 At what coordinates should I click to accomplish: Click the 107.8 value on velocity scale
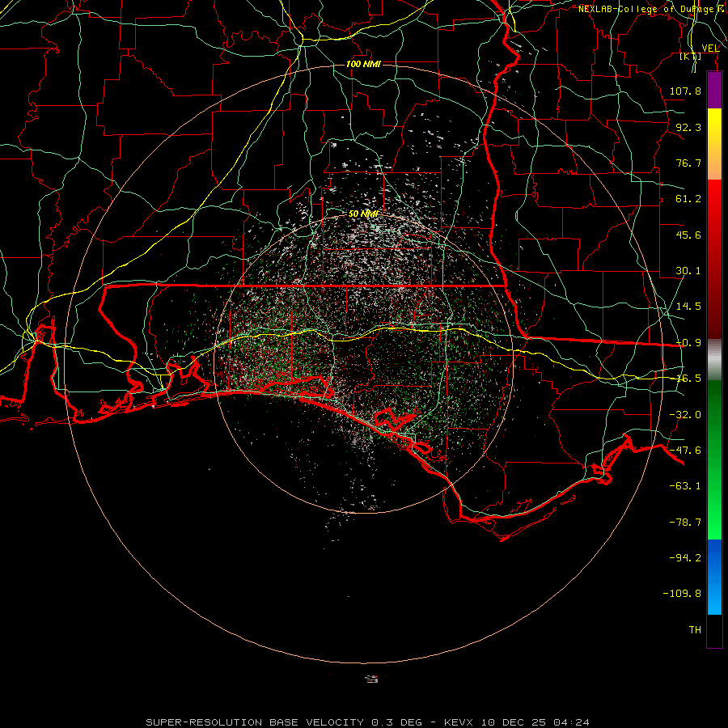(685, 91)
